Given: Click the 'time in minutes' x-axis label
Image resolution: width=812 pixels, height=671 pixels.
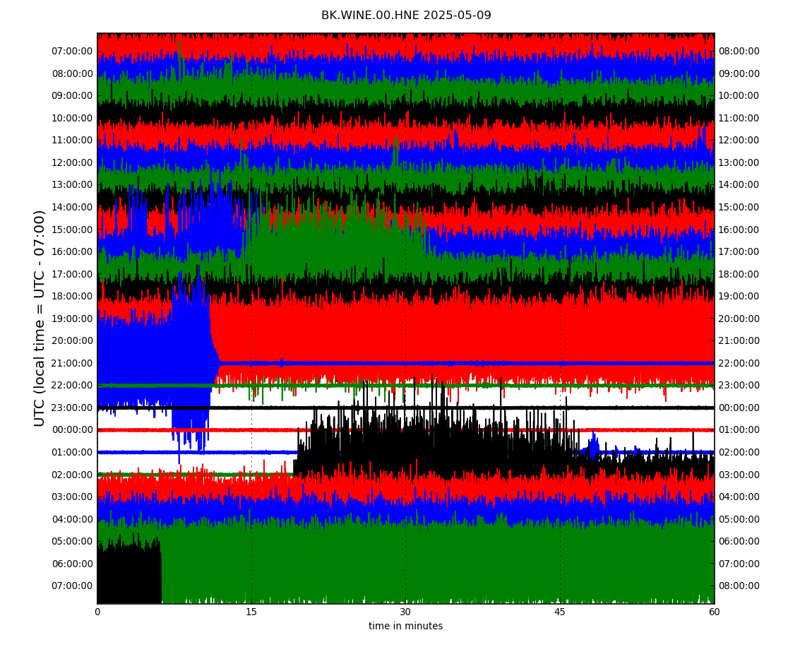Looking at the screenshot, I should (405, 626).
